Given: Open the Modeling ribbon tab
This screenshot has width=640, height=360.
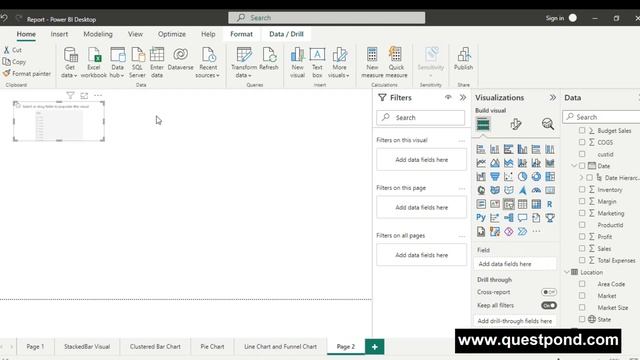Looking at the screenshot, I should 98,34.
